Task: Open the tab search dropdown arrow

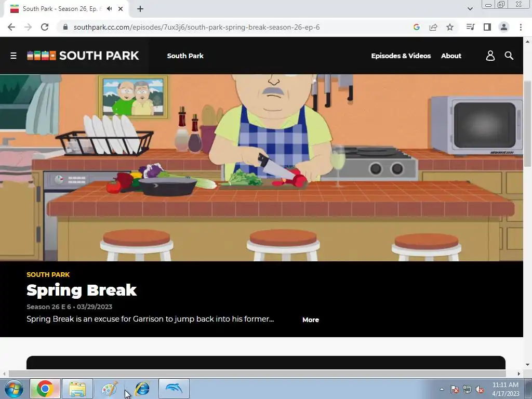Action: click(x=470, y=9)
